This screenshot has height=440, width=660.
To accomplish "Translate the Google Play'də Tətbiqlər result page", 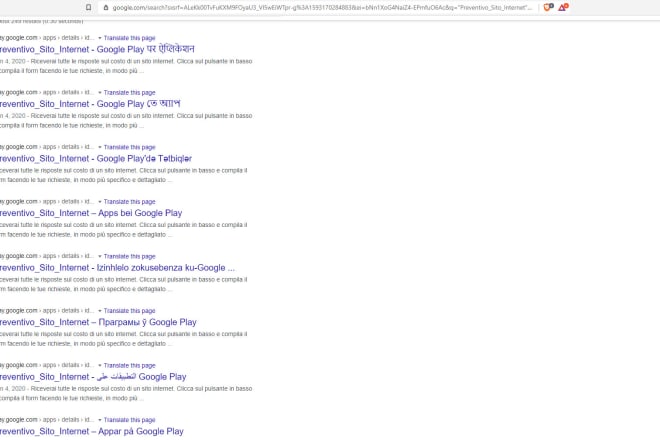I will 130,147.
